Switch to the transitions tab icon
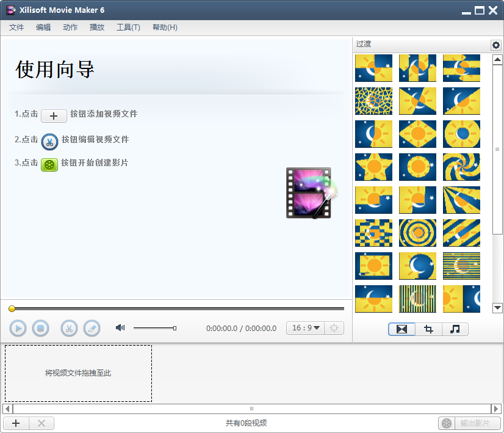Viewport: 504px width, 433px height. pyautogui.click(x=401, y=329)
